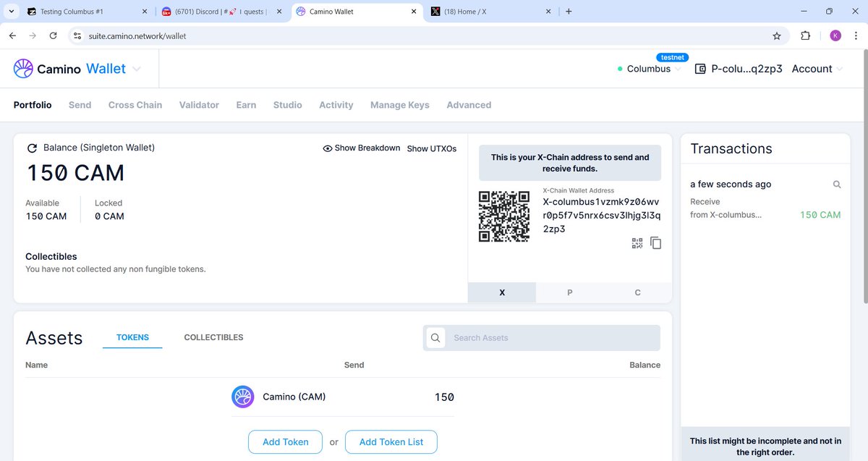Click browser forward arrow
This screenshot has width=868, height=461.
pos(33,35)
